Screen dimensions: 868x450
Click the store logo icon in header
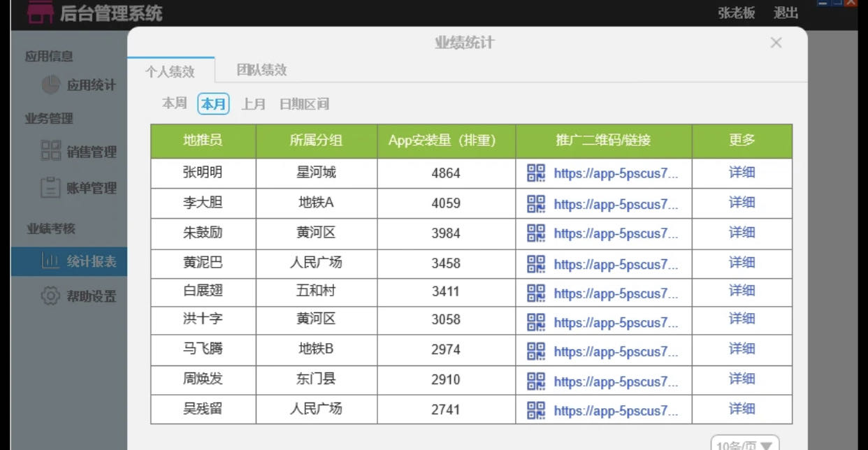pyautogui.click(x=41, y=11)
